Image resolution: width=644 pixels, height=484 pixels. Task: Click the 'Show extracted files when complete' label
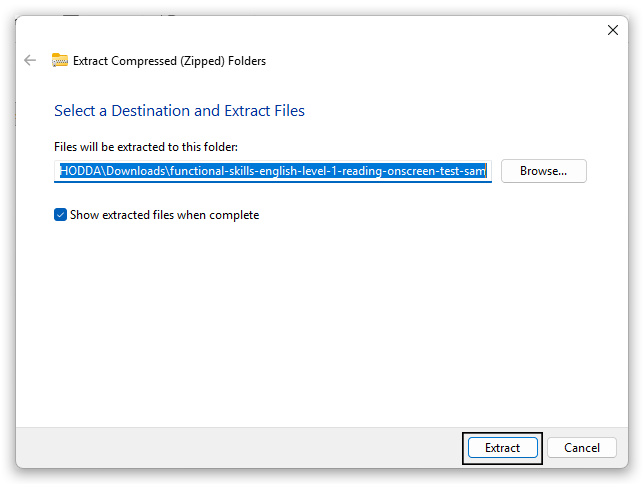(x=164, y=215)
